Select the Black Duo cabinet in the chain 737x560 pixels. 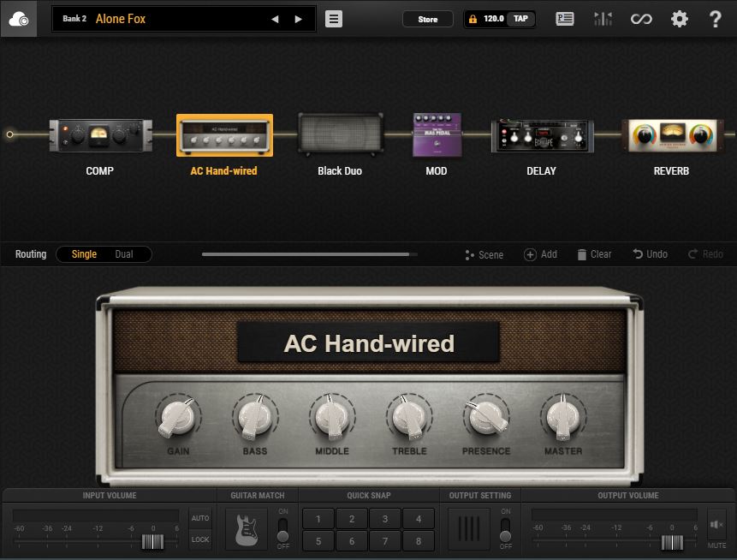tap(339, 134)
